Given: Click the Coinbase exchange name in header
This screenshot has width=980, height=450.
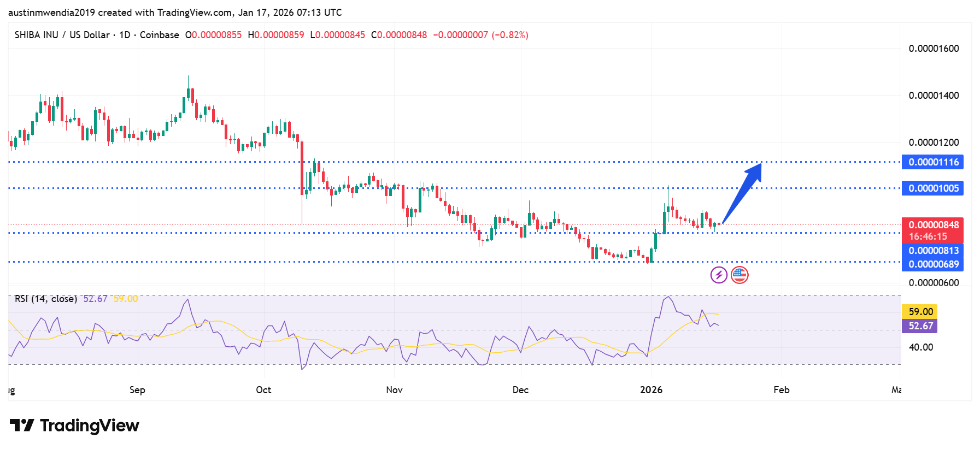Looking at the screenshot, I should pos(159,35).
